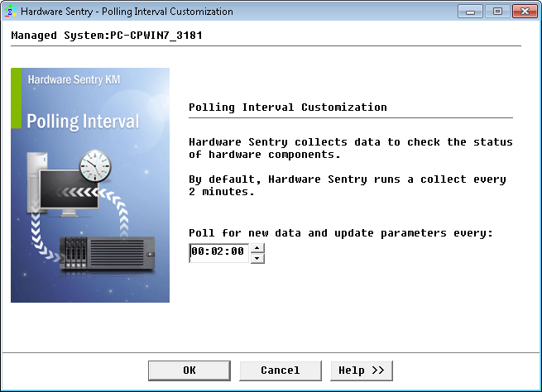Viewport: 542px width, 392px height.
Task: Increase the polling interval with the up arrow
Action: [257, 248]
